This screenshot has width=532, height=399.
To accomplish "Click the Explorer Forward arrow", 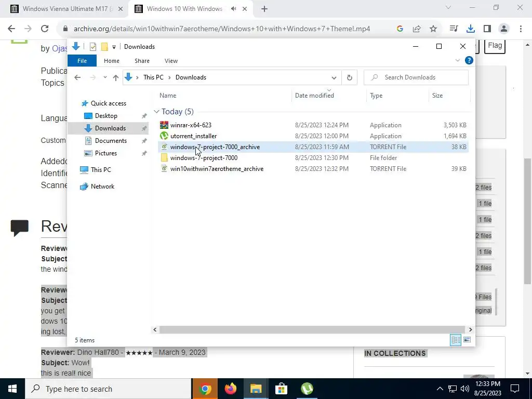I will click(92, 78).
